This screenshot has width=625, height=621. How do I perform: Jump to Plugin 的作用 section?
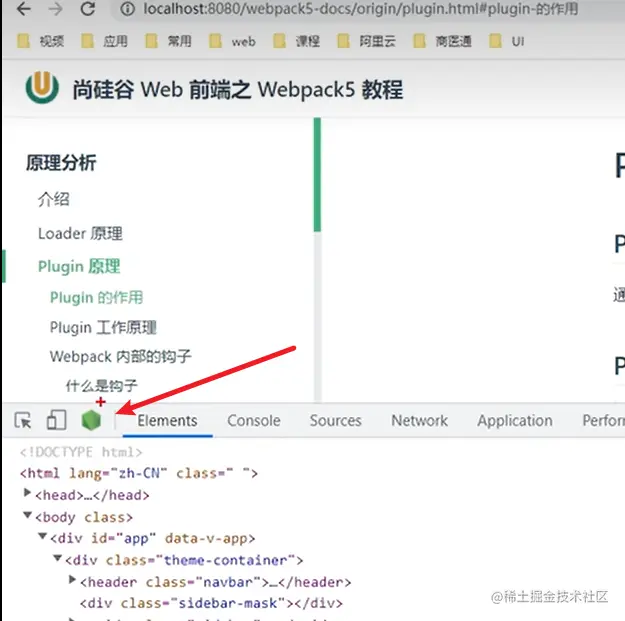point(96,297)
